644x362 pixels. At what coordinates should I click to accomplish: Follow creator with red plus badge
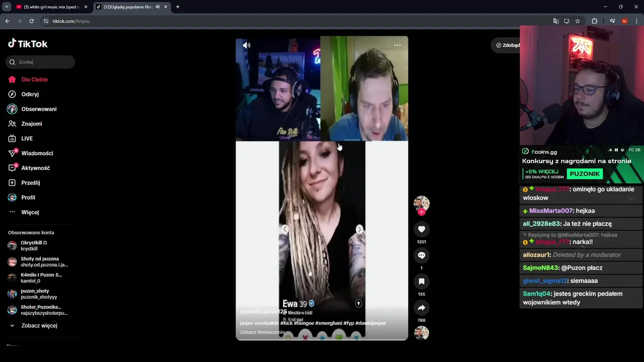tap(422, 212)
